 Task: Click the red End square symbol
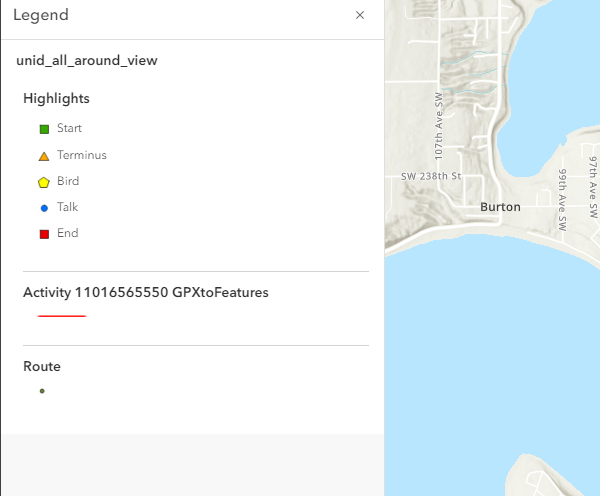pyautogui.click(x=44, y=234)
